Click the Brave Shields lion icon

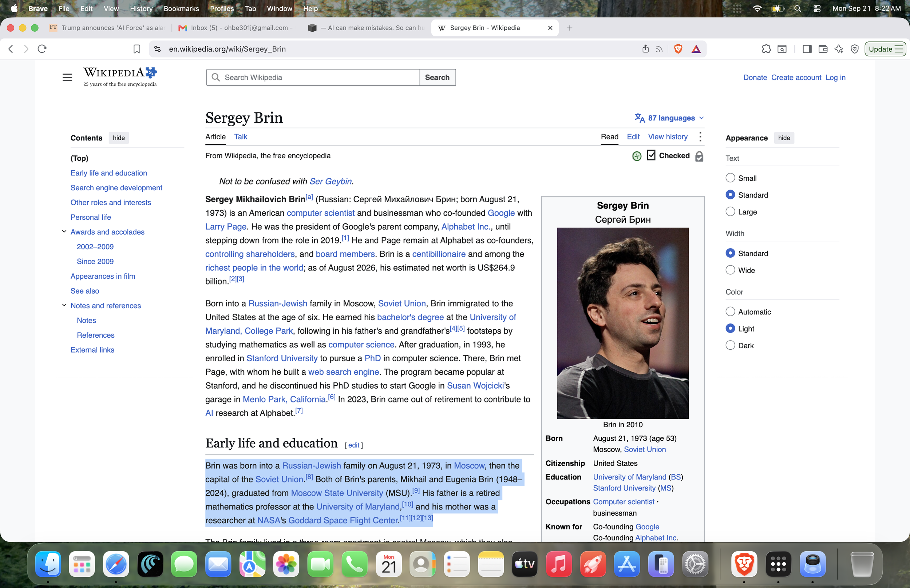point(678,49)
